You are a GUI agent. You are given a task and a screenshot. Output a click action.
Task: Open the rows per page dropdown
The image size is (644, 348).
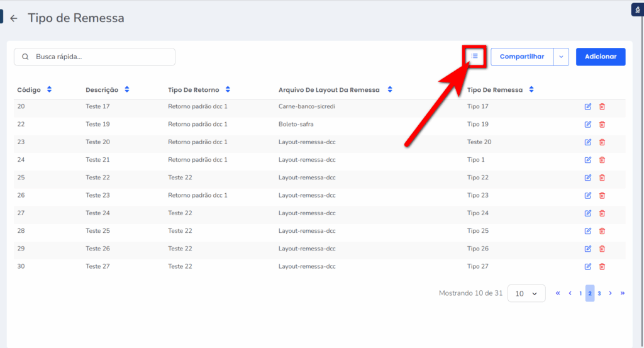tap(526, 293)
